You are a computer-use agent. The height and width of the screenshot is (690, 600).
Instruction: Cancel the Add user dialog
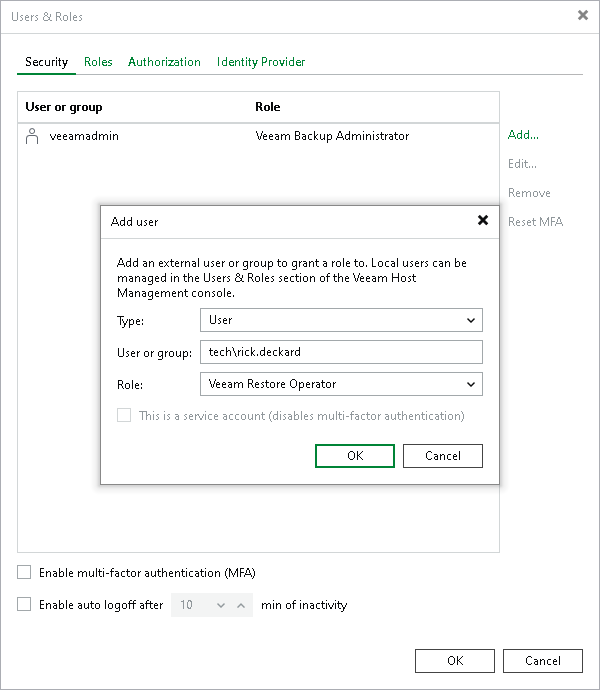pyautogui.click(x=442, y=456)
